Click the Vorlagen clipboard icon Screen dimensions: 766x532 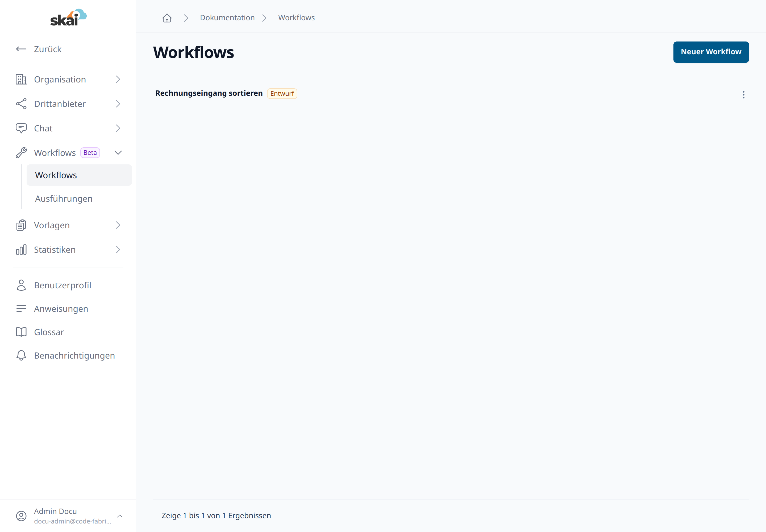[21, 225]
